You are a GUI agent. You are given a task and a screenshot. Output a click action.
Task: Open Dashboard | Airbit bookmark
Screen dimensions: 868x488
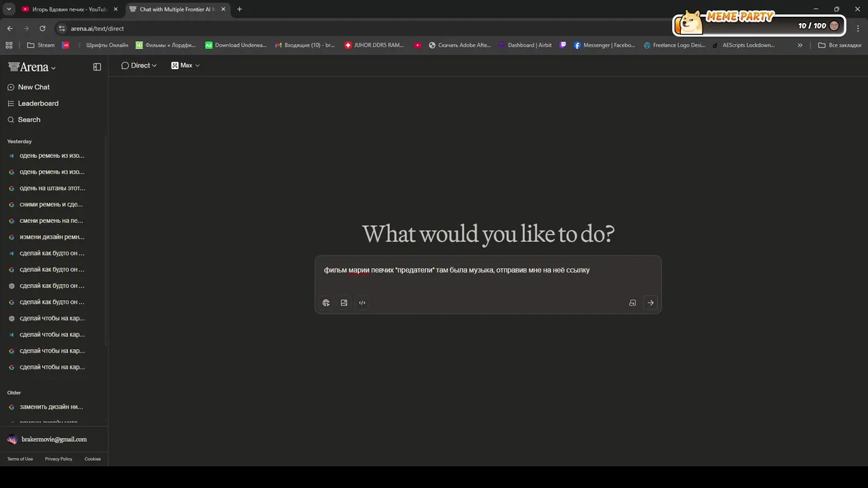tap(525, 45)
